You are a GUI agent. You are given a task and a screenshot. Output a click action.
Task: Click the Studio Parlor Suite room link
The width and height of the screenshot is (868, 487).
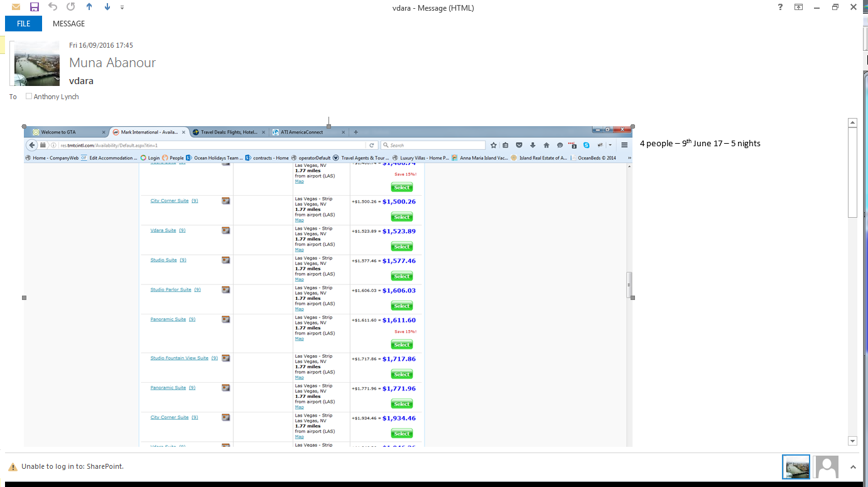click(171, 289)
